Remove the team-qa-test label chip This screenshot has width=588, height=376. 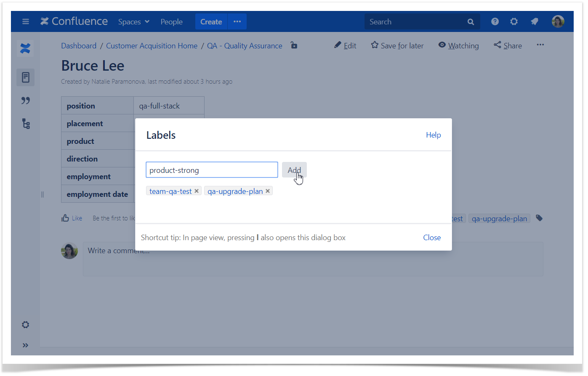[197, 191]
